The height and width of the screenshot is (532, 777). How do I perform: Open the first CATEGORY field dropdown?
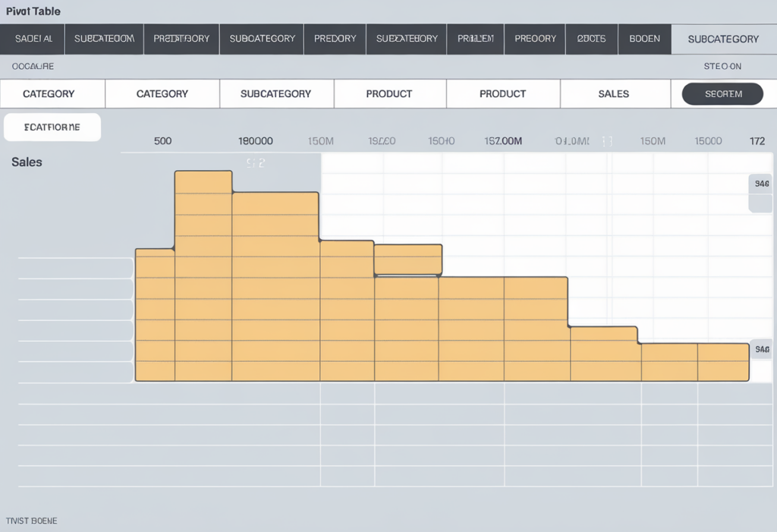click(52, 93)
